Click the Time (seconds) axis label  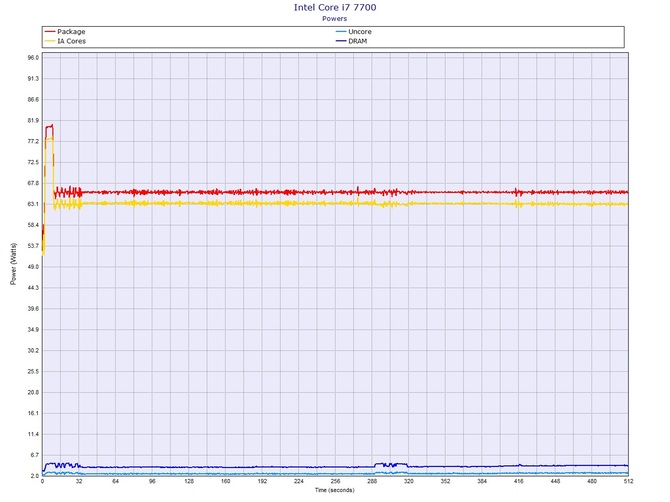[335, 490]
